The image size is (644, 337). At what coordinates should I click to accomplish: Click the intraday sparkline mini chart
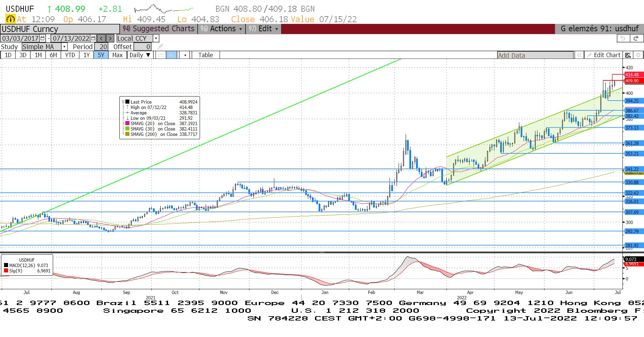pos(164,8)
